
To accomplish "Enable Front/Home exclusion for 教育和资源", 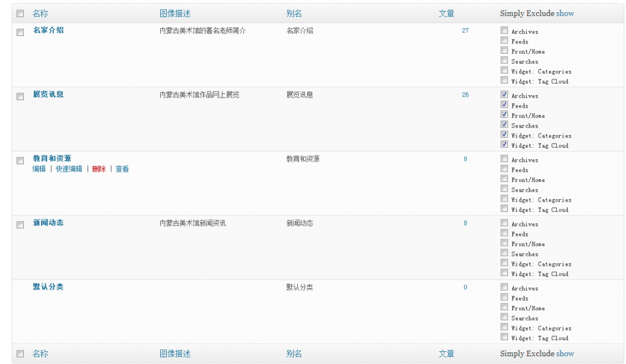I will [504, 179].
